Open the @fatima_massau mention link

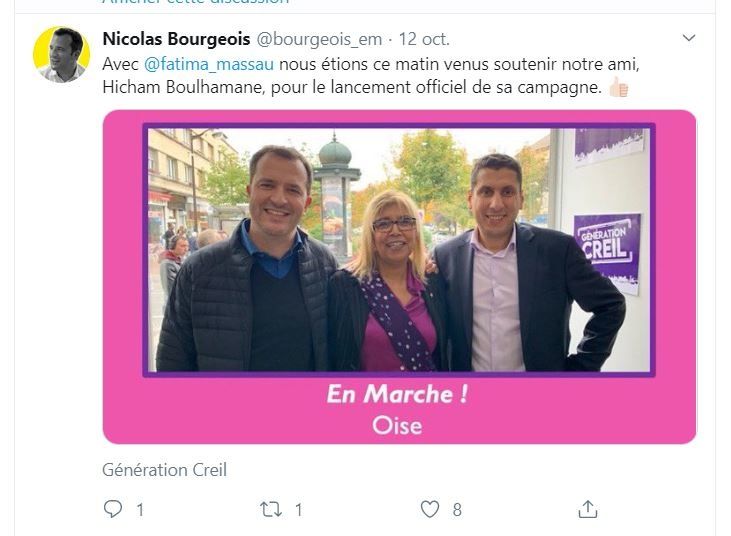(x=209, y=64)
